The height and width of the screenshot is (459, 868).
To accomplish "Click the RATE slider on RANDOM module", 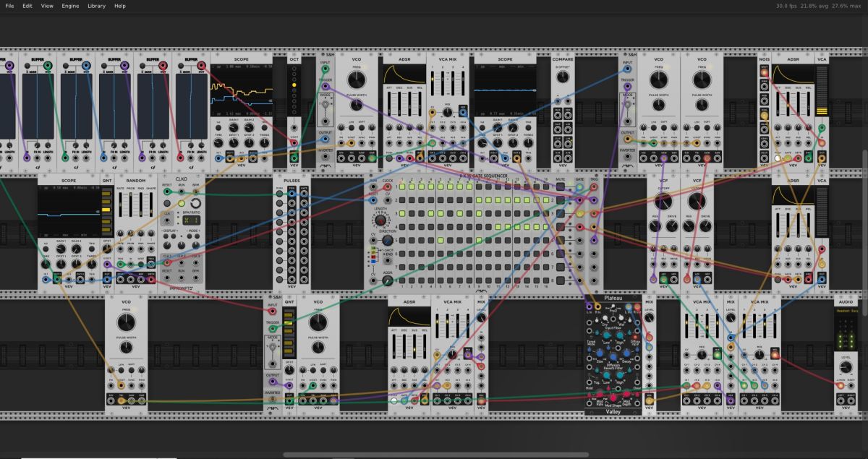I will coord(120,205).
